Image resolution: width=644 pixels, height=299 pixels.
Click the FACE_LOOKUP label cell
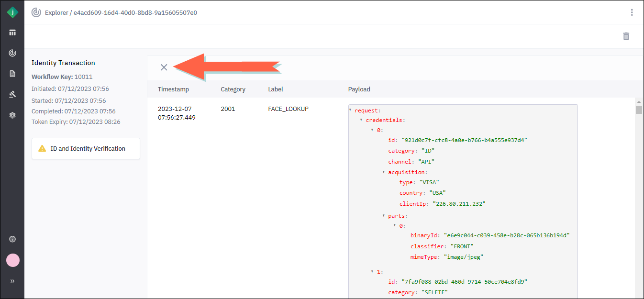click(x=288, y=109)
